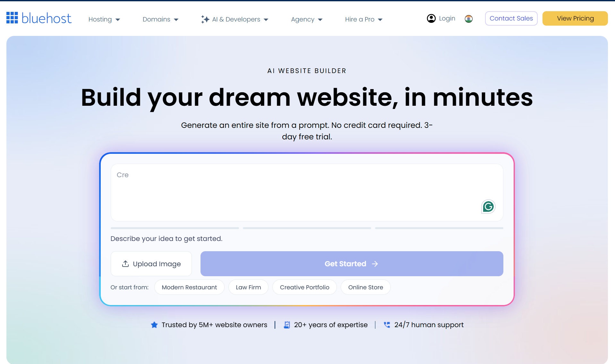Click the 'AI WEBSITE BUILDER' label
Viewport: 615px width, 364px height.
point(307,71)
